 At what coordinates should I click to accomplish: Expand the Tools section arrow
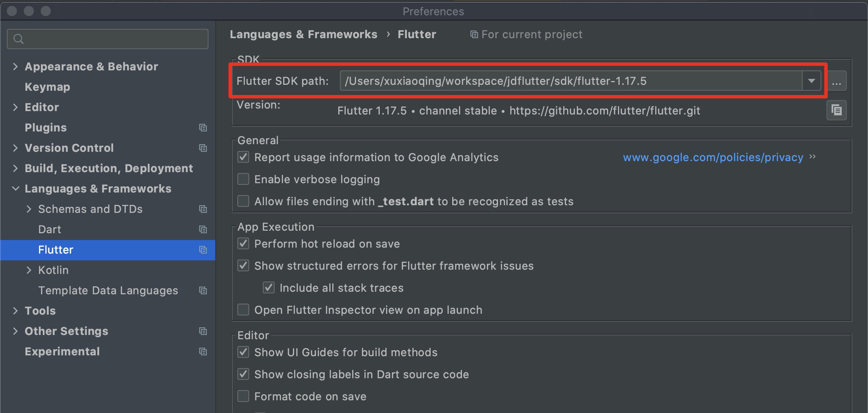[15, 311]
